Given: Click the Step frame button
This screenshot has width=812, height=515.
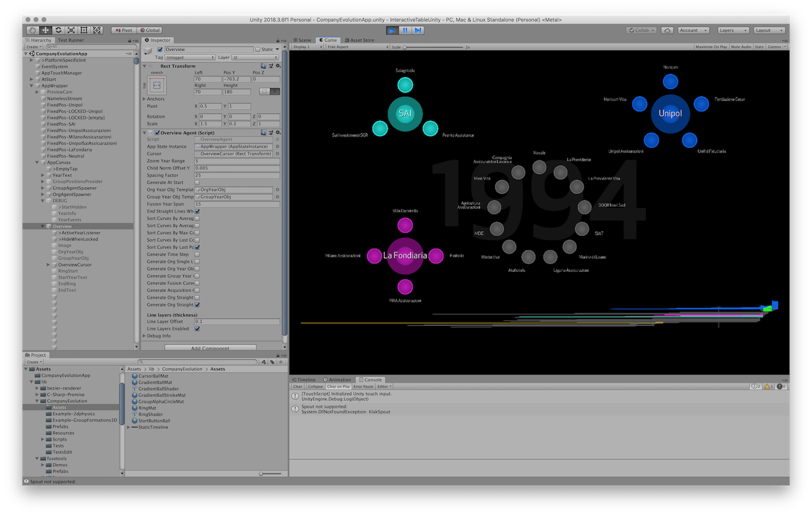Looking at the screenshot, I should point(418,30).
